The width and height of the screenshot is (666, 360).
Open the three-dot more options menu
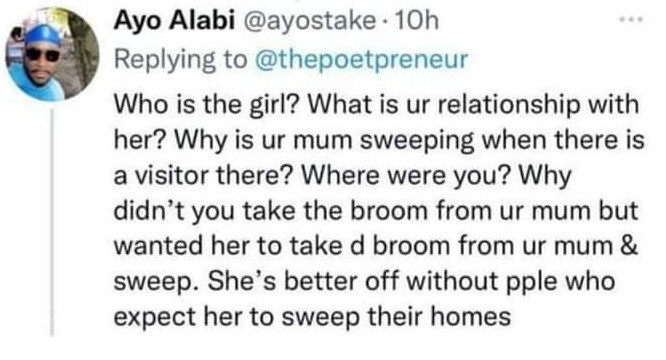[x=632, y=19]
